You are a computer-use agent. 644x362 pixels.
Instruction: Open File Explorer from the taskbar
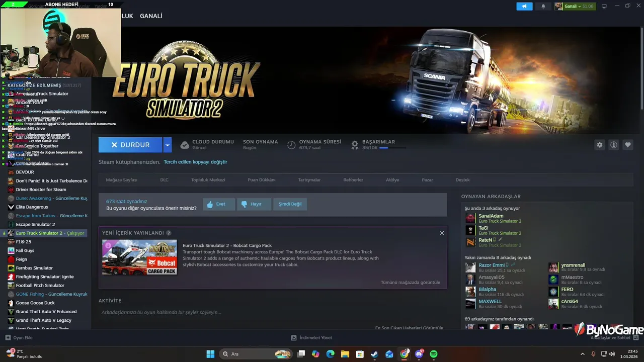(x=345, y=354)
